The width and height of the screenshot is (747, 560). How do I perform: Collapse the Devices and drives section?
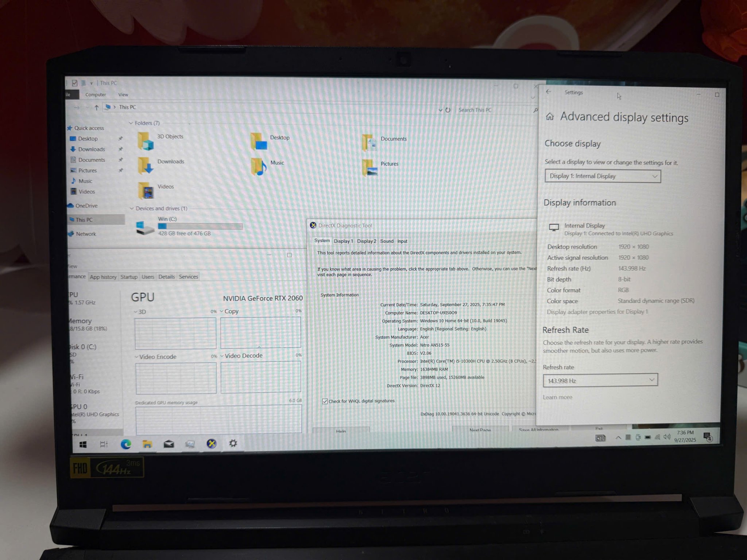click(x=132, y=209)
